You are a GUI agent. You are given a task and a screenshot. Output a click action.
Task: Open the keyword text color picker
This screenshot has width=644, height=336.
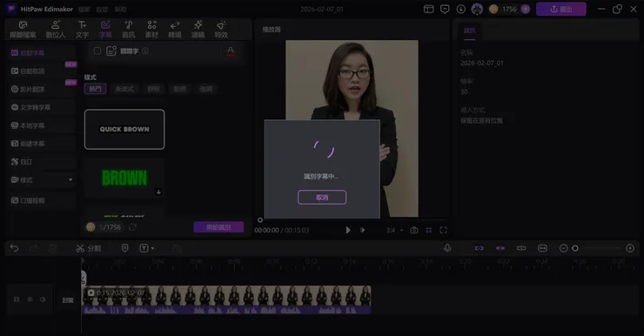[231, 51]
